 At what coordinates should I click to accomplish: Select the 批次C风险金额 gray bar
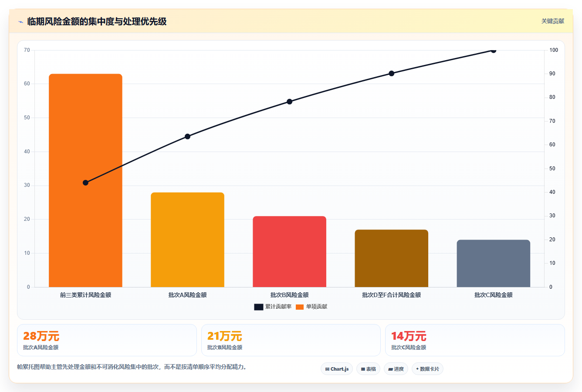pyautogui.click(x=493, y=263)
